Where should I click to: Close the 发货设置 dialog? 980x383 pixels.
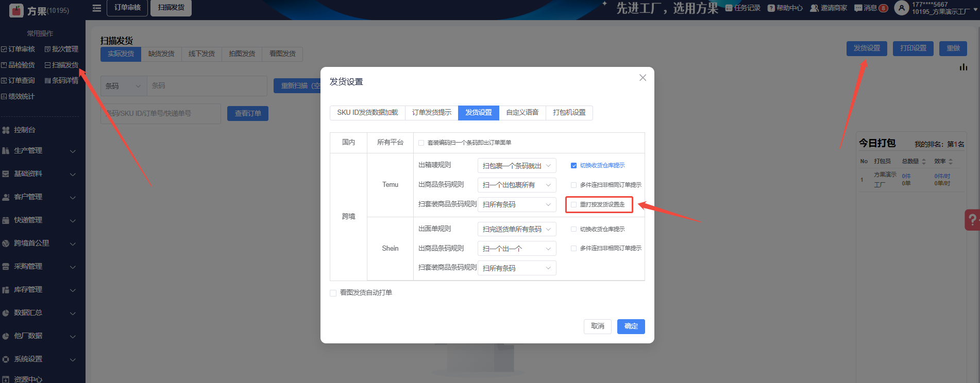click(643, 78)
